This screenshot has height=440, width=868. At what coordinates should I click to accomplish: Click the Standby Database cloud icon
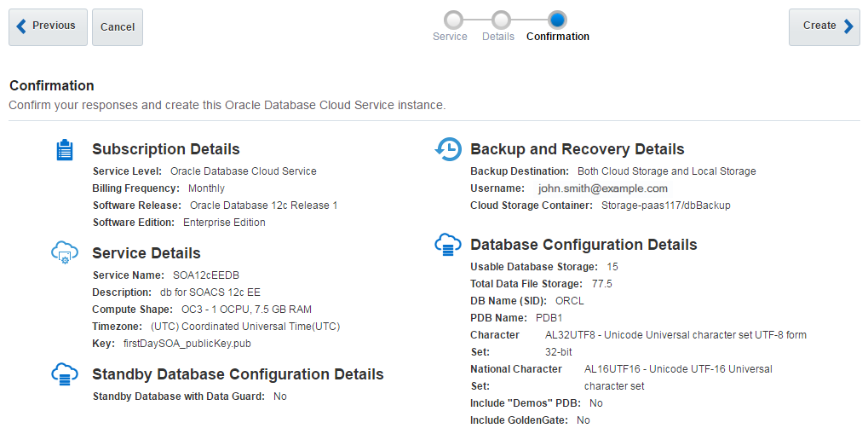[x=65, y=373]
